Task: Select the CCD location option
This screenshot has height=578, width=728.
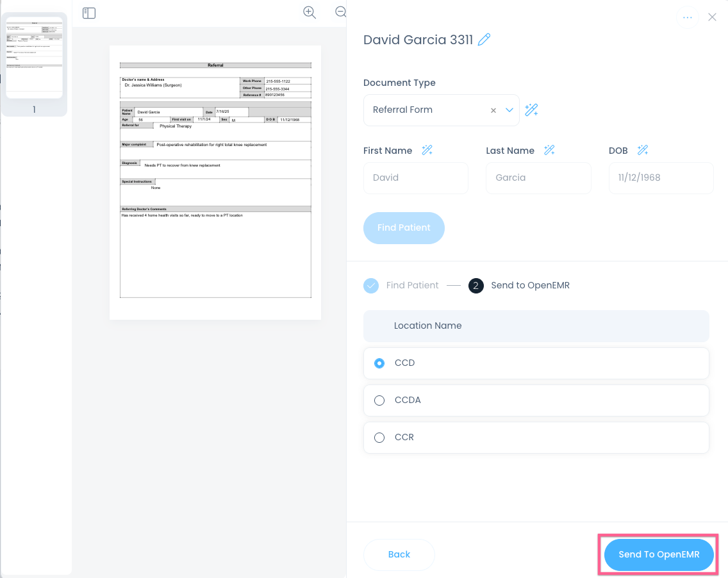Action: [379, 363]
